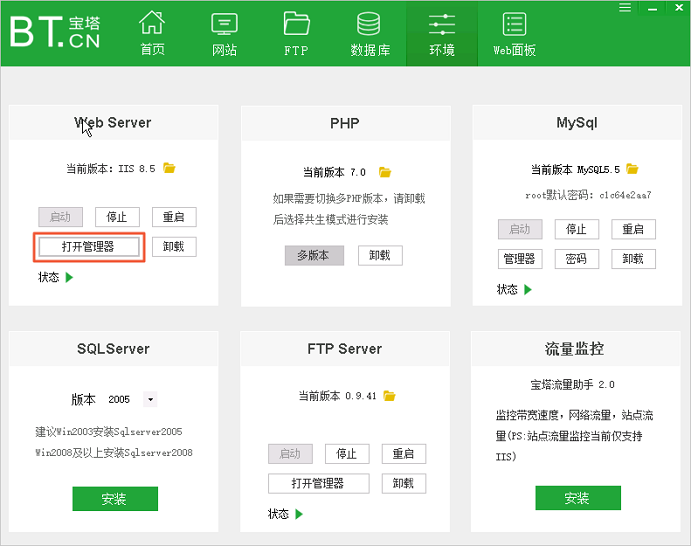
Task: Open the 数据库 database section
Action: pos(369,33)
